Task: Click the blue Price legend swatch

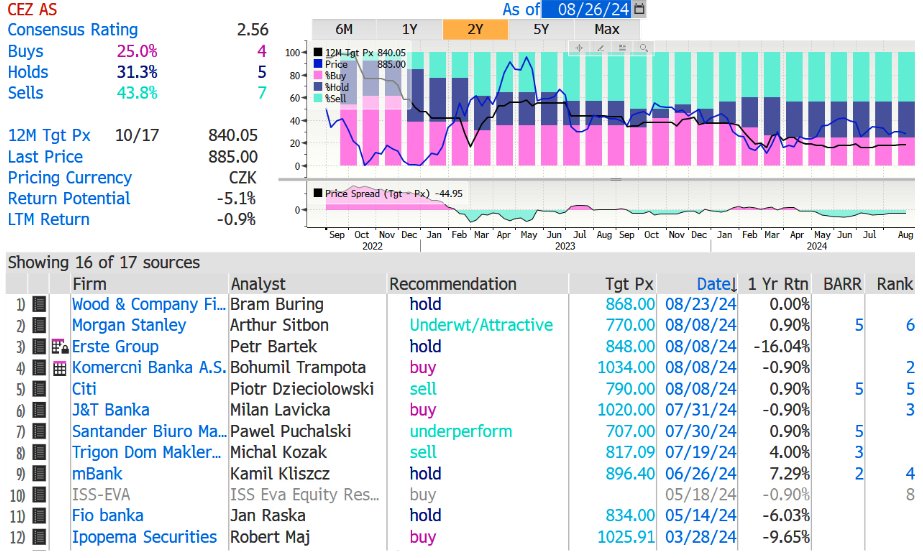Action: pos(318,64)
